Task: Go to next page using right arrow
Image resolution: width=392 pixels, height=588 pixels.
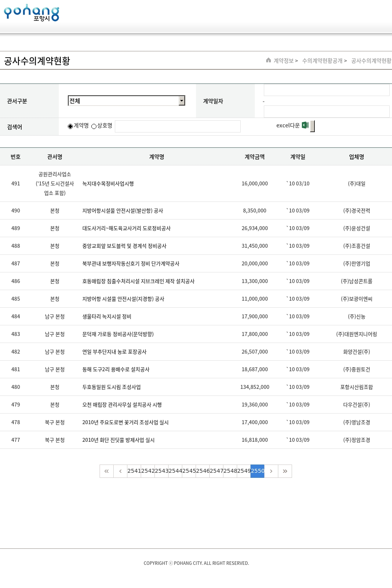Action: point(271,471)
